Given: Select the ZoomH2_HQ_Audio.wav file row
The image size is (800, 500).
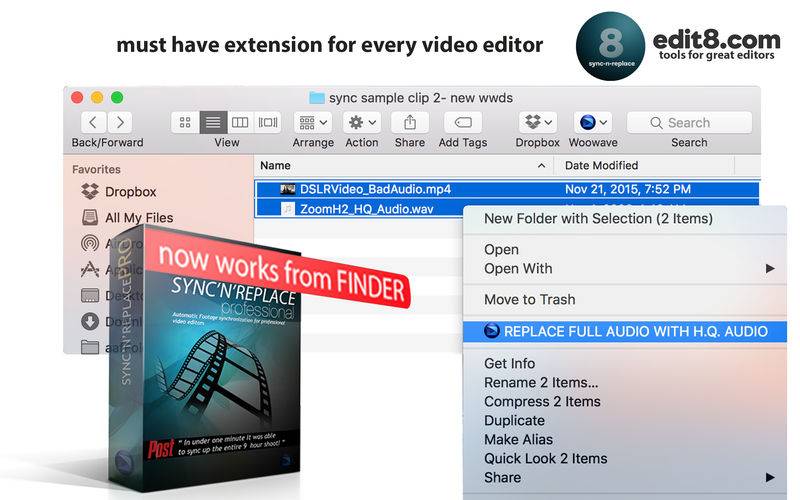Looking at the screenshot, I should coord(358,209).
